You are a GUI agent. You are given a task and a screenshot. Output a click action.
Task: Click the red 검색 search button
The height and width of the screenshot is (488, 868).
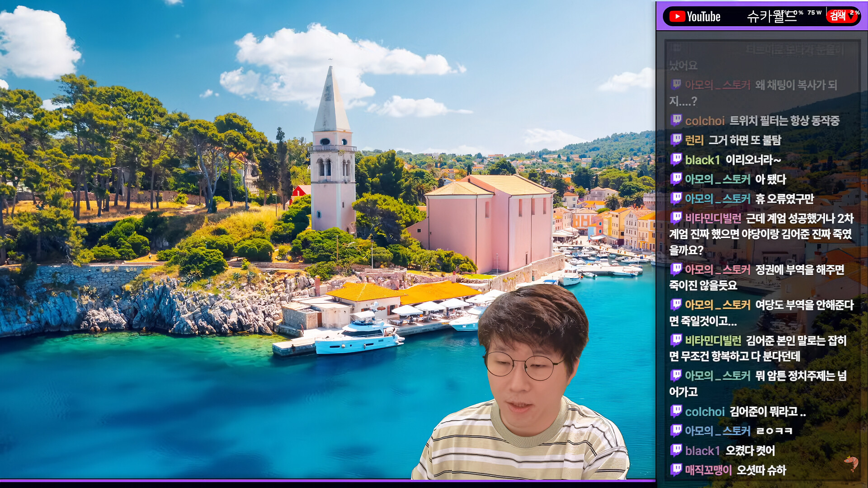[x=837, y=17]
